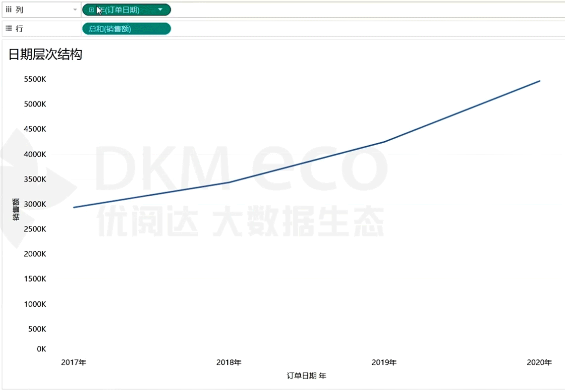Click the line's 2017 data point
565x392 pixels.
click(x=74, y=207)
